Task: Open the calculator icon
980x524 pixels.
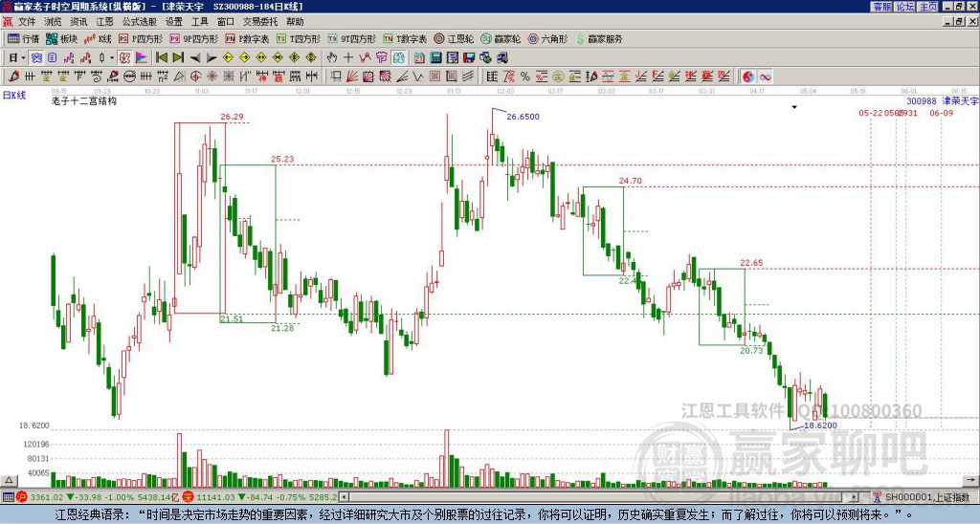Action: click(x=435, y=57)
